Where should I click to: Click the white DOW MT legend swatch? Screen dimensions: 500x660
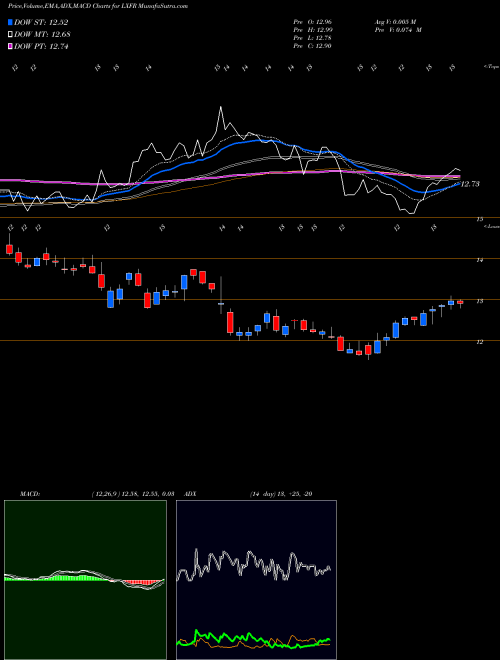click(10, 34)
